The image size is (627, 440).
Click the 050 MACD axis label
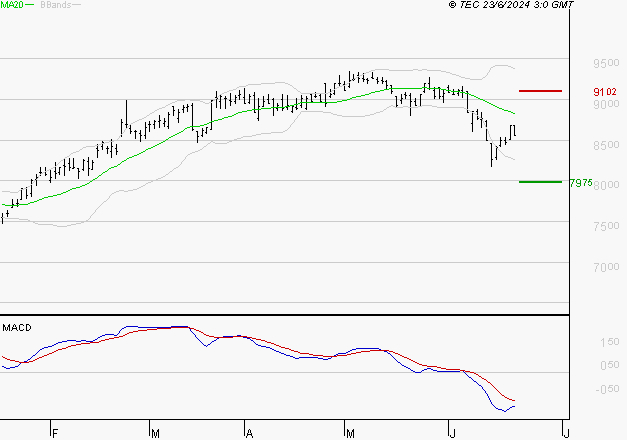pos(609,365)
